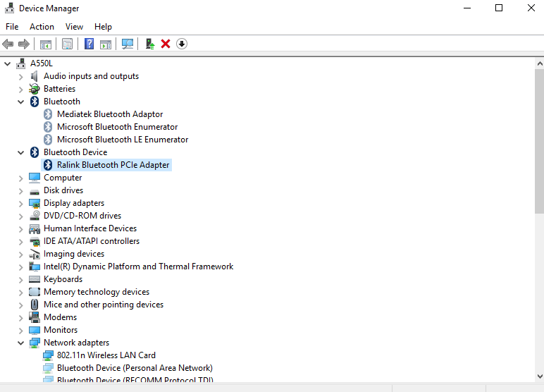Image resolution: width=544 pixels, height=392 pixels.
Task: Click Show/Hide Console Tree toolbar icon
Action: [x=45, y=44]
